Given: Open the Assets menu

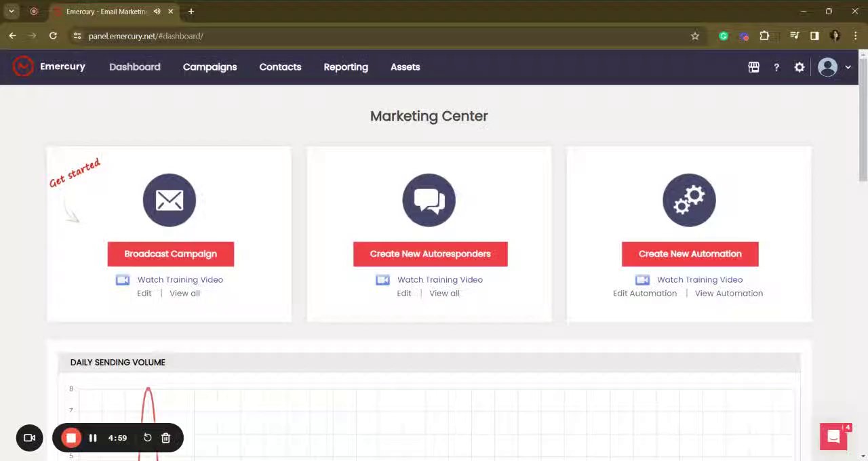Looking at the screenshot, I should (406, 67).
